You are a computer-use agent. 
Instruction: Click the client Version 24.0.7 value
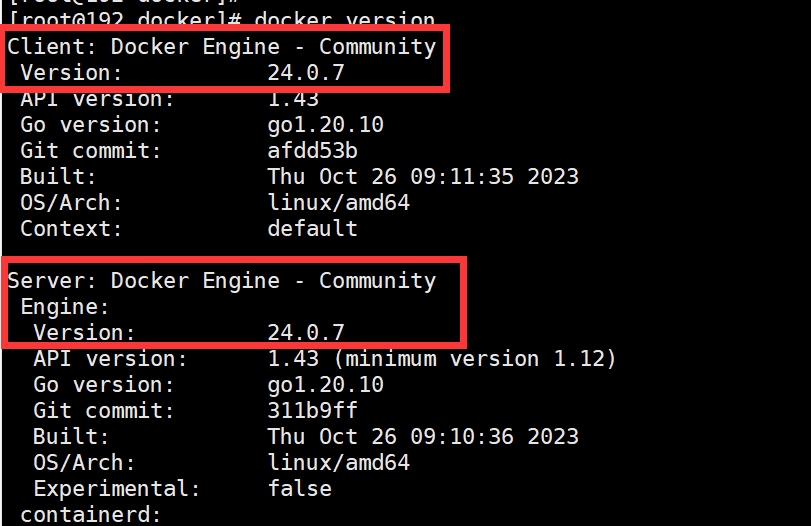click(306, 73)
